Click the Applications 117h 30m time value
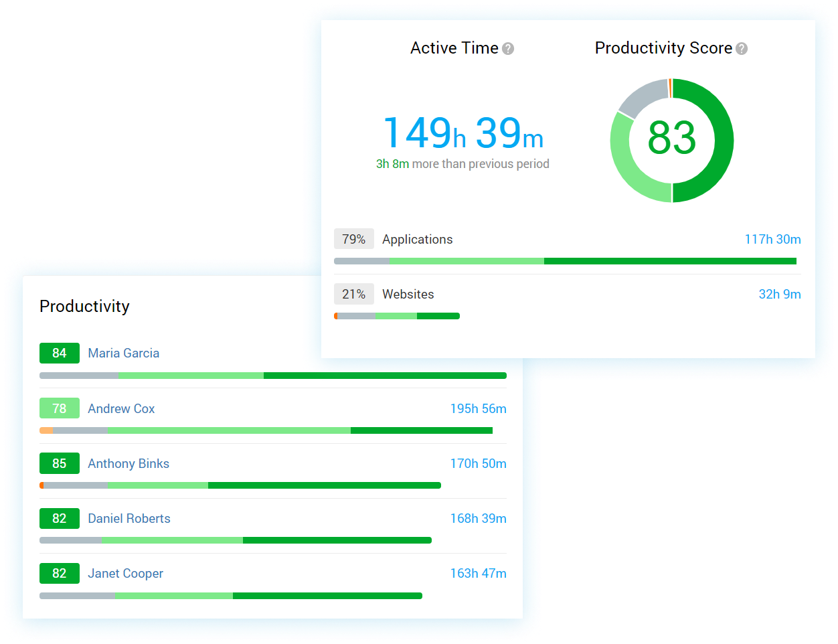The height and width of the screenshot is (644, 838). pos(772,239)
